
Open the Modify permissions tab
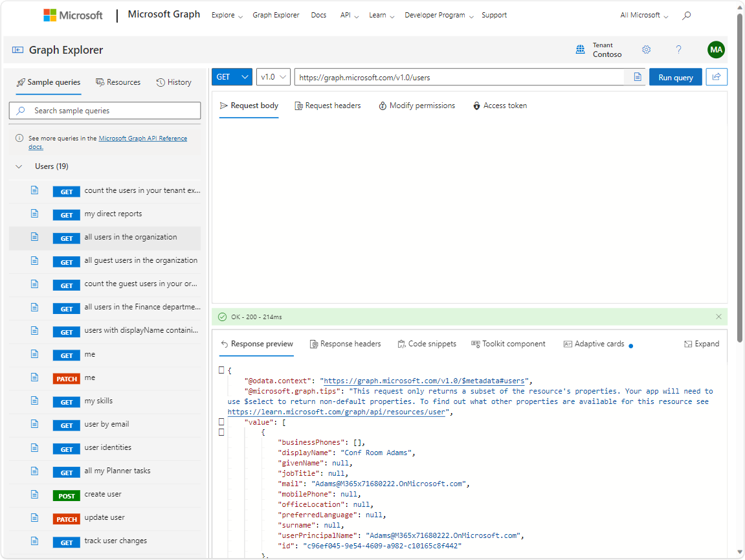pyautogui.click(x=417, y=106)
